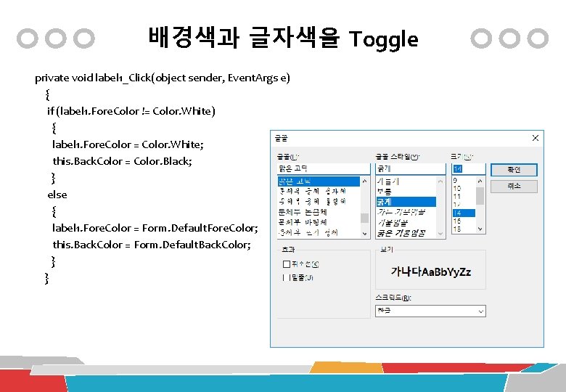The image size is (566, 392).
Task: Click the slide title 배경색과 글자색을 Toggle
Action: click(283, 38)
